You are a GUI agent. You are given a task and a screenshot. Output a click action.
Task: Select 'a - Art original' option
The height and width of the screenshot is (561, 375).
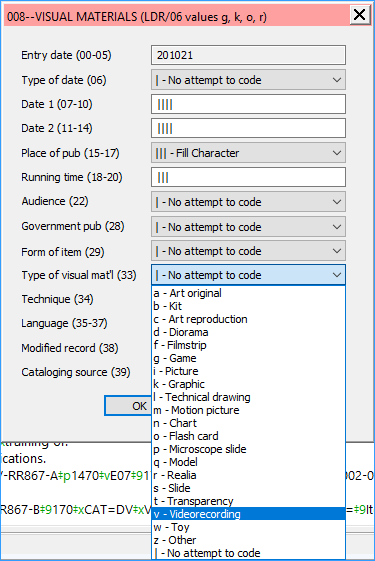248,293
